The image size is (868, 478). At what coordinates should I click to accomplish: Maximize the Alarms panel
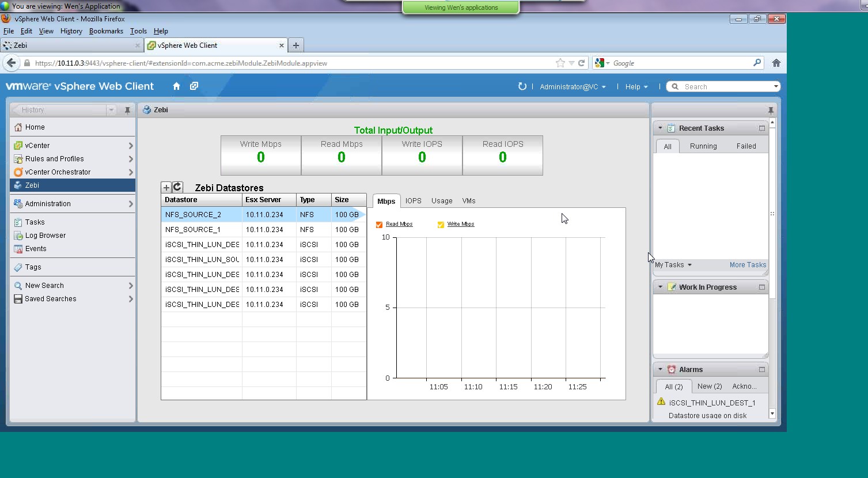click(x=762, y=370)
